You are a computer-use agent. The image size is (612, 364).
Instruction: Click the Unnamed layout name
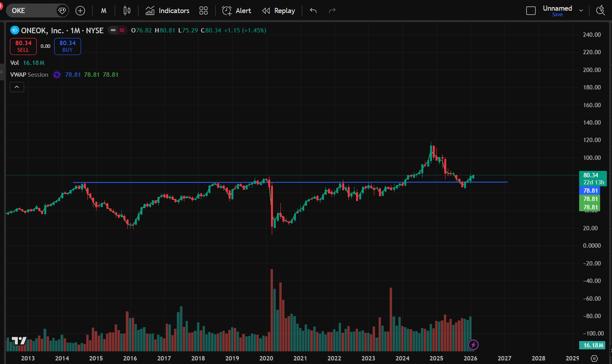coord(557,8)
